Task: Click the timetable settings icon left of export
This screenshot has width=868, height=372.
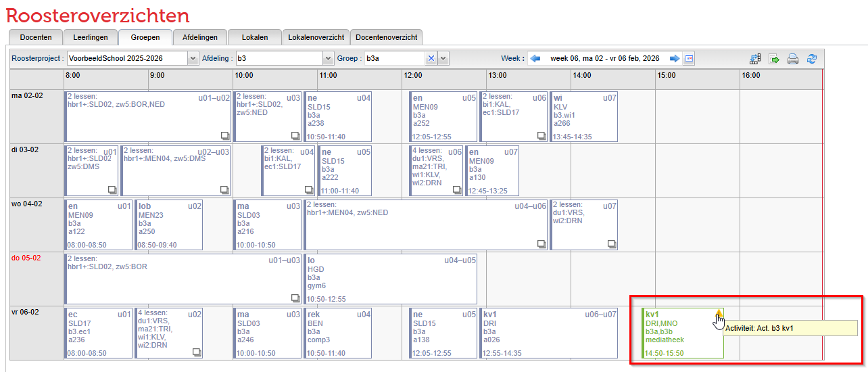Action: (756, 59)
